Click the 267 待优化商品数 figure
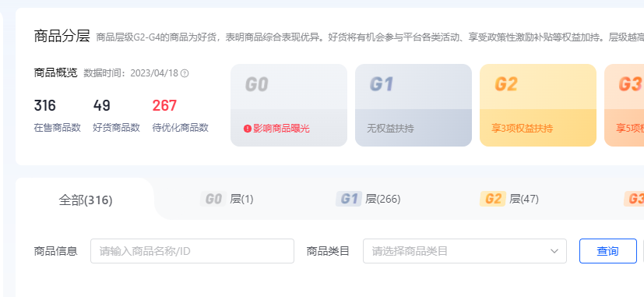 pyautogui.click(x=164, y=106)
